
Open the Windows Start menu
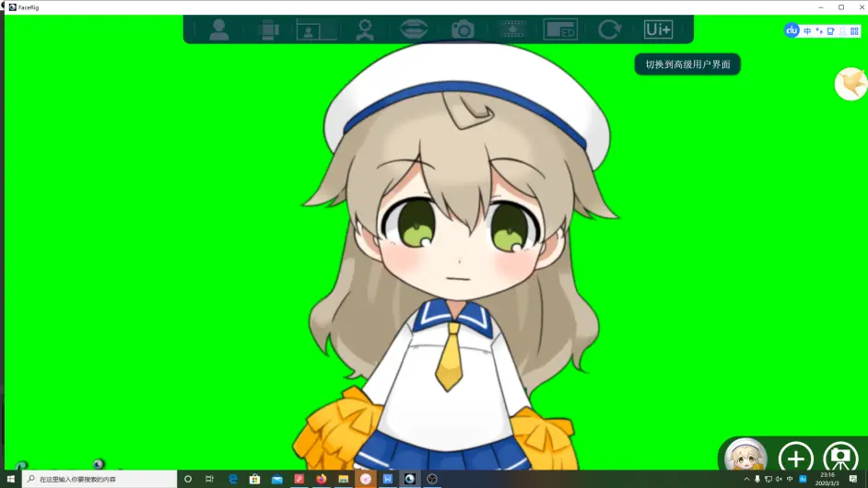pos(10,479)
